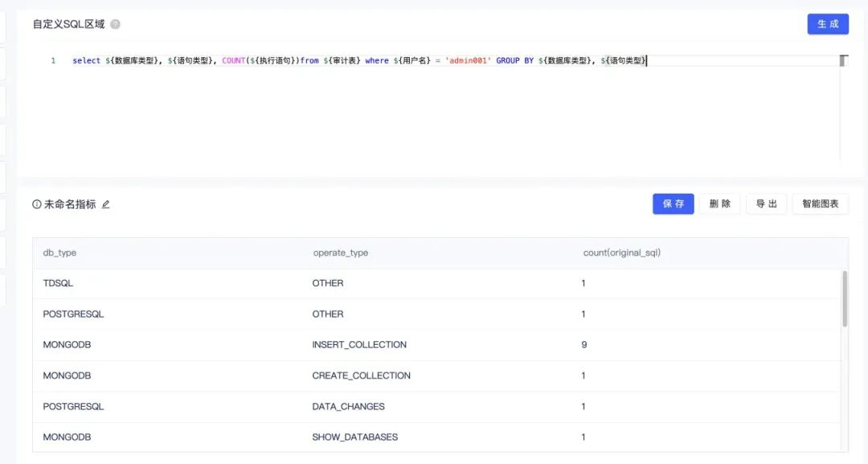This screenshot has width=868, height=464.
Task: Click the CREATE_COLLECTION cell
Action: coord(361,376)
